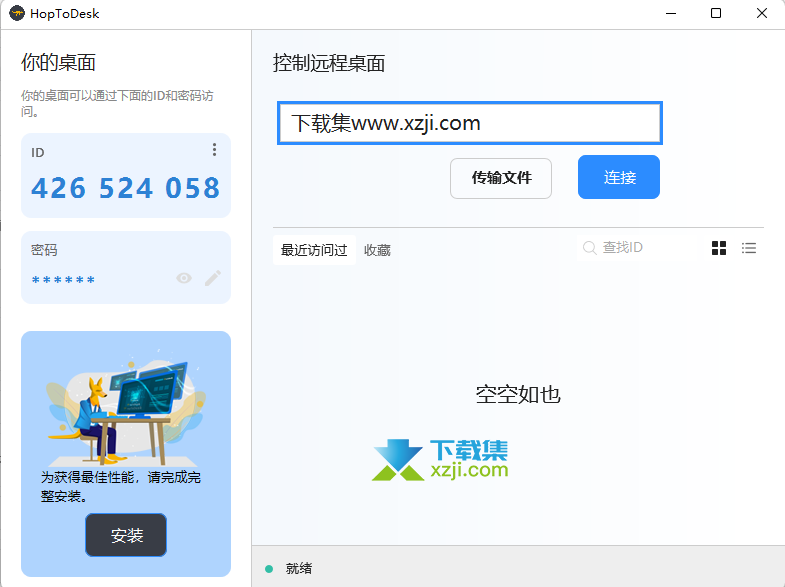Open the three-dot menu on the ID card
Screen dimensions: 785x587
point(214,150)
